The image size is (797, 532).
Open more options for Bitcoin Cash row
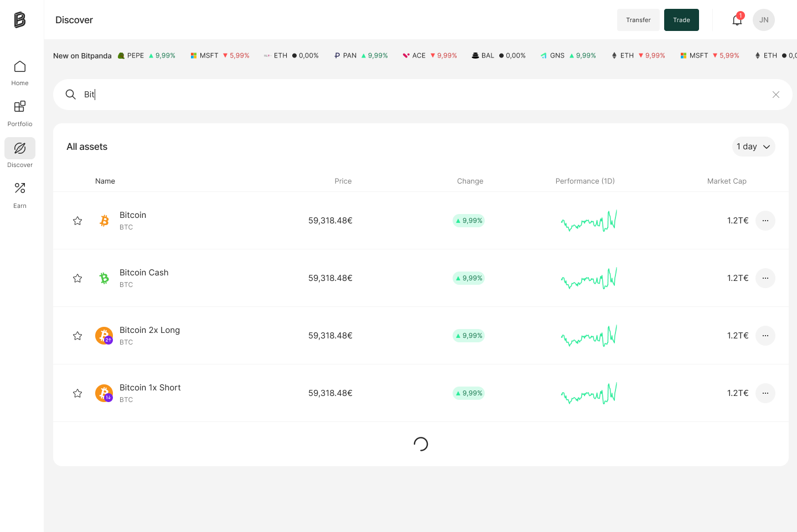click(765, 278)
